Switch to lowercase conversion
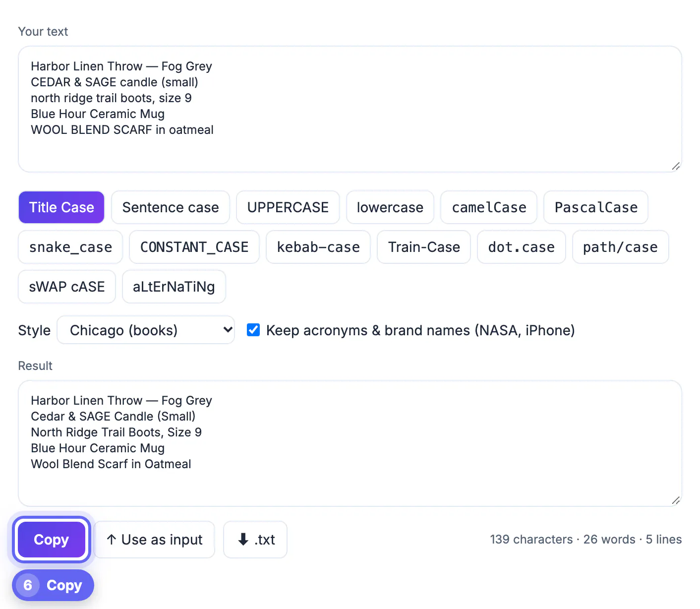The height and width of the screenshot is (609, 700). click(x=390, y=207)
